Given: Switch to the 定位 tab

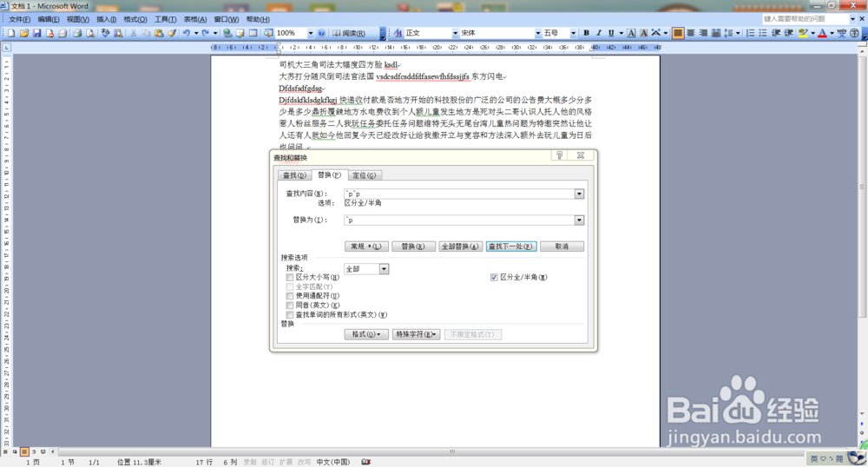Looking at the screenshot, I should (x=365, y=175).
